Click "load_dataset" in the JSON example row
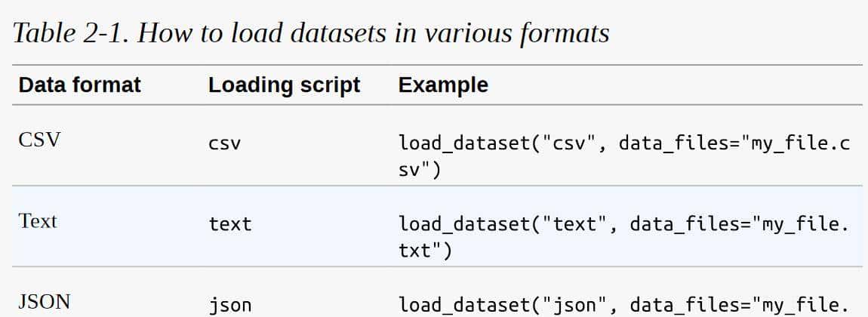The height and width of the screenshot is (317, 868). [x=459, y=305]
